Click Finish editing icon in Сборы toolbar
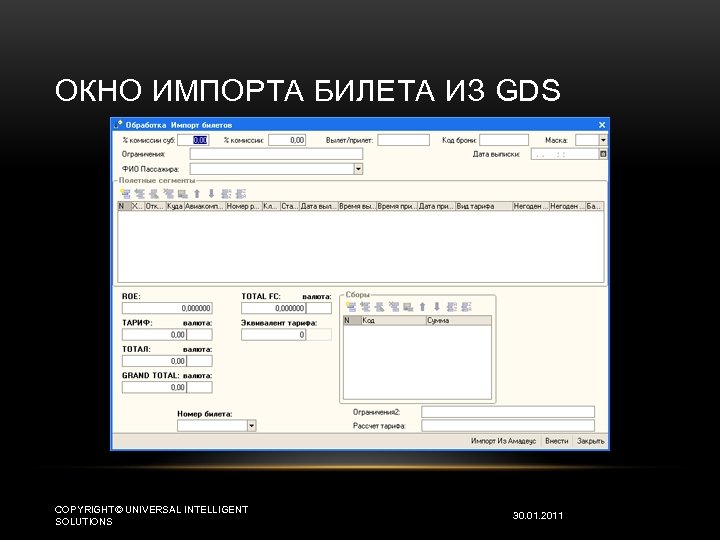Image resolution: width=720 pixels, height=540 pixels. 408,307
